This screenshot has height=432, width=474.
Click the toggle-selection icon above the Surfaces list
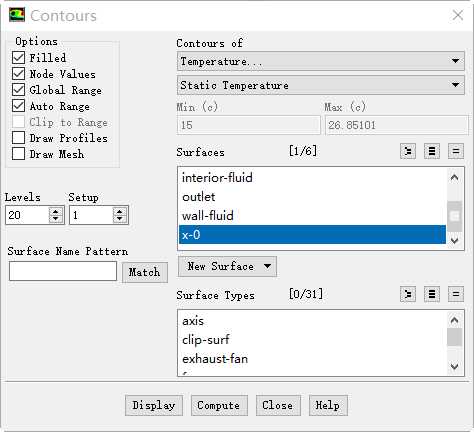408,152
